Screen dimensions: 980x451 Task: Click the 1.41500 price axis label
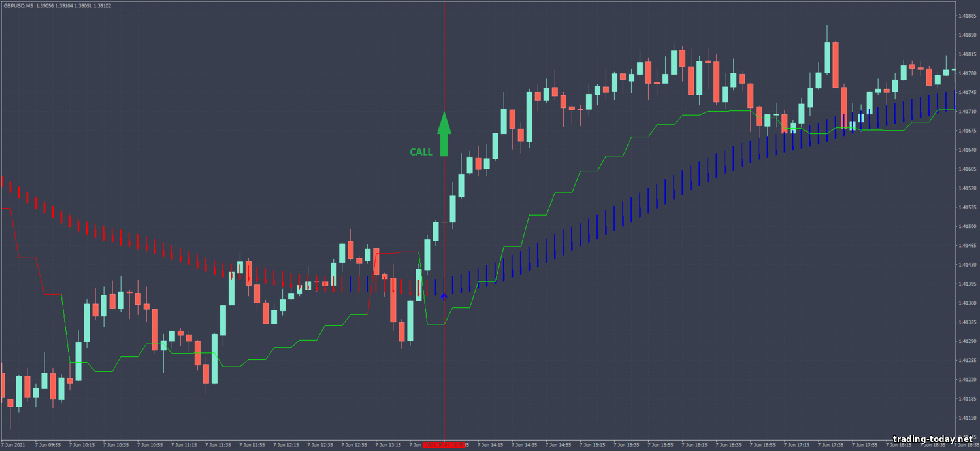968,226
